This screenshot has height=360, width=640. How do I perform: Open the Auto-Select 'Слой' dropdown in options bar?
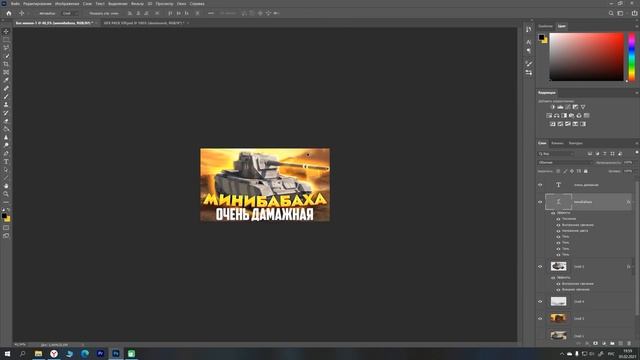click(x=69, y=13)
